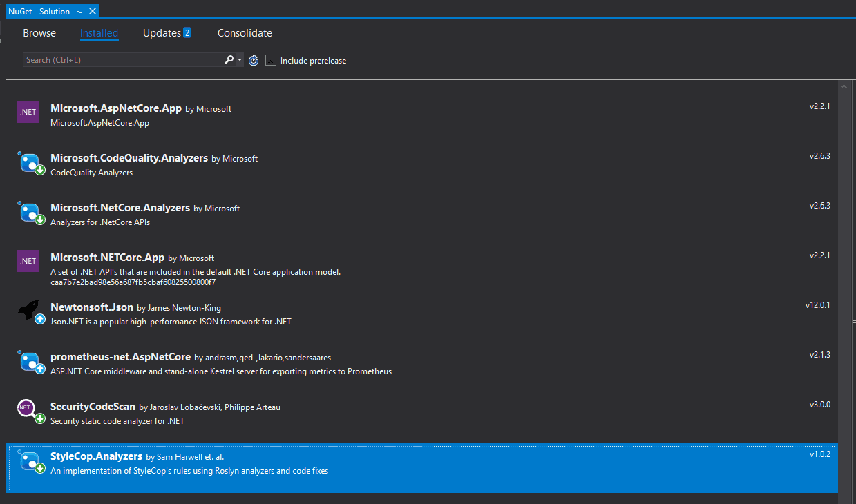The image size is (856, 504).
Task: Select the Newtonsoft.Json package name
Action: tap(92, 307)
